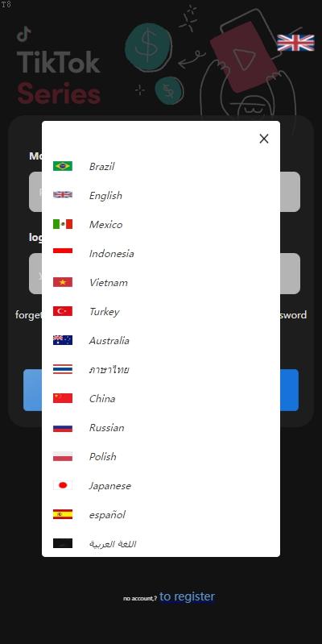Image resolution: width=322 pixels, height=644 pixels.
Task: Choose Japanese text label
Action: [x=110, y=486]
